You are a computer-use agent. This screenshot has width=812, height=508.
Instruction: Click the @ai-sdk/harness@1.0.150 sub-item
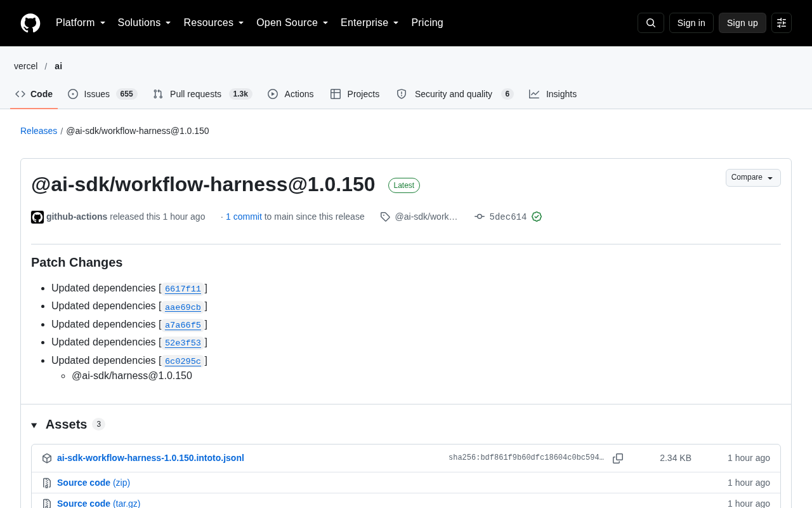[x=132, y=376]
